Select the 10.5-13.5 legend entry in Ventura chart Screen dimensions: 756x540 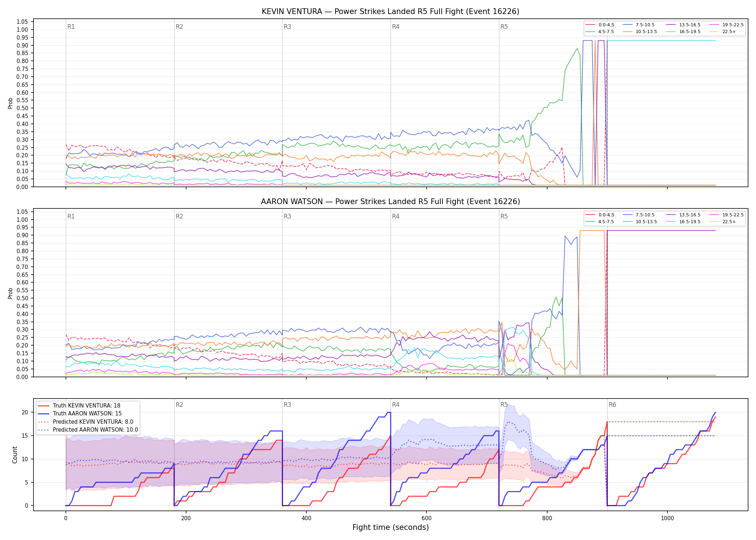640,32
